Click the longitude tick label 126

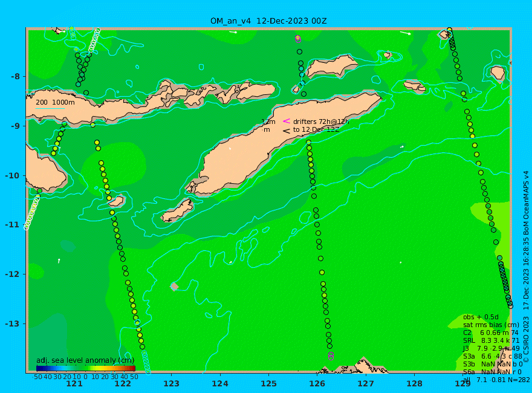[x=317, y=384]
